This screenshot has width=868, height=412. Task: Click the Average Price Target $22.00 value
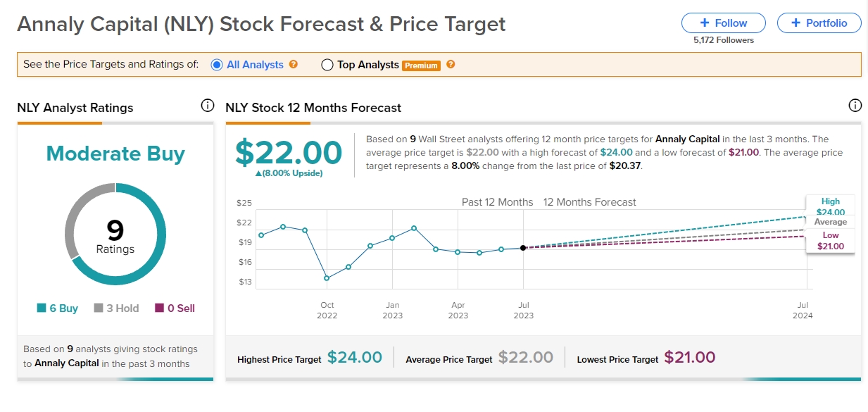pos(526,358)
